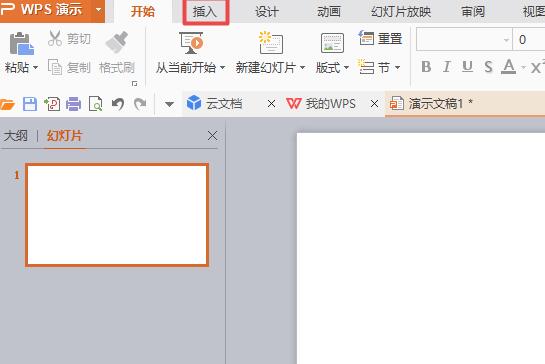Image resolution: width=545 pixels, height=364 pixels.
Task: Open the 设计 ribbon tab
Action: (x=267, y=12)
